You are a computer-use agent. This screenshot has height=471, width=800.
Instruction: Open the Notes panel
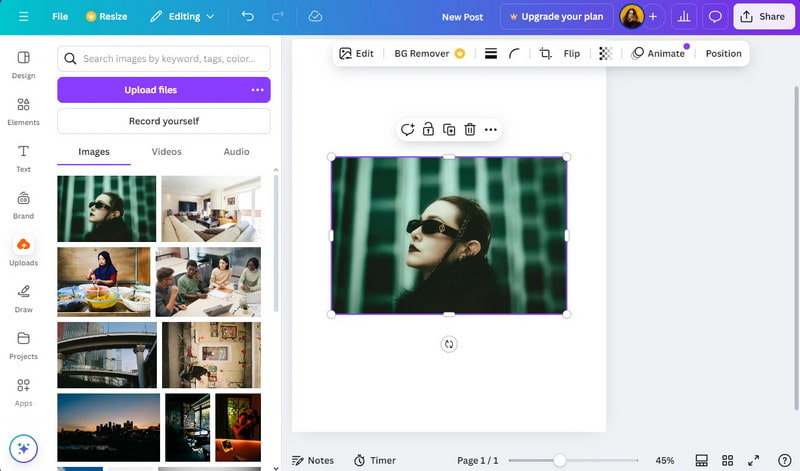312,460
